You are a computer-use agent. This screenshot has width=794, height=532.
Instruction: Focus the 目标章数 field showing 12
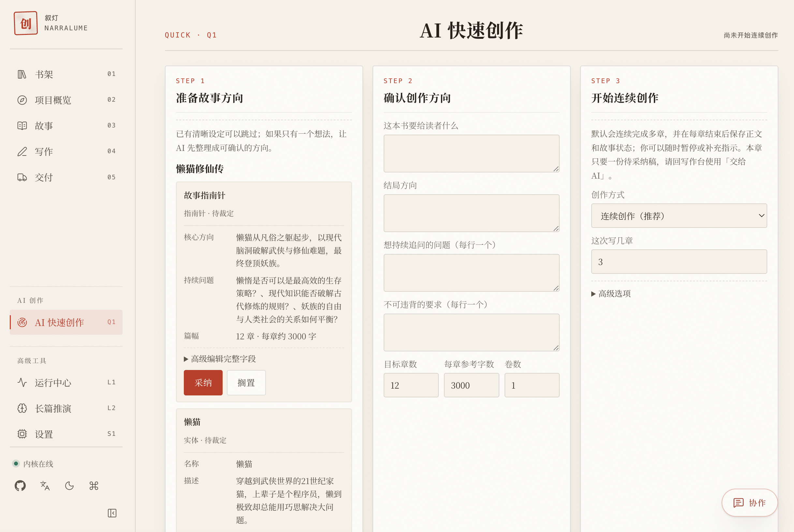[411, 385]
